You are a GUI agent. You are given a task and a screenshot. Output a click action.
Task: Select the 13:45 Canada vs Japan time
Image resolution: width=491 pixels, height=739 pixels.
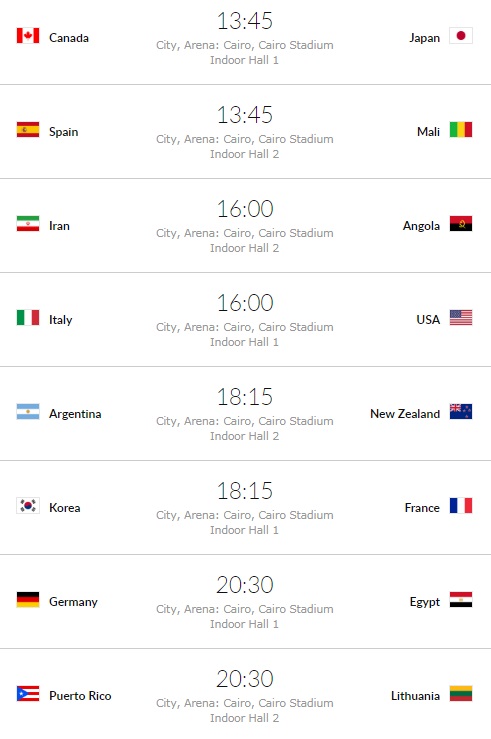coord(245,21)
